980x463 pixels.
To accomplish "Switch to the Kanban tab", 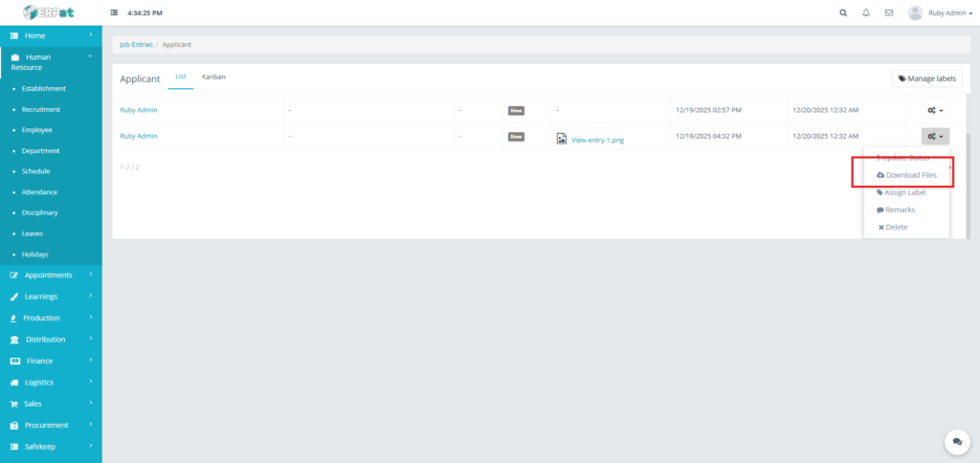I will click(x=213, y=77).
